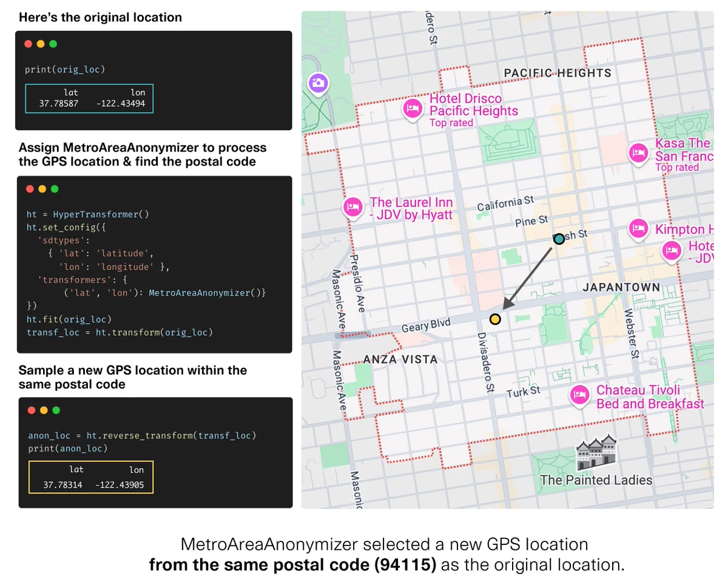Click the Kimpton hotel name label
Viewport: 728px width, 585px height.
point(684,230)
